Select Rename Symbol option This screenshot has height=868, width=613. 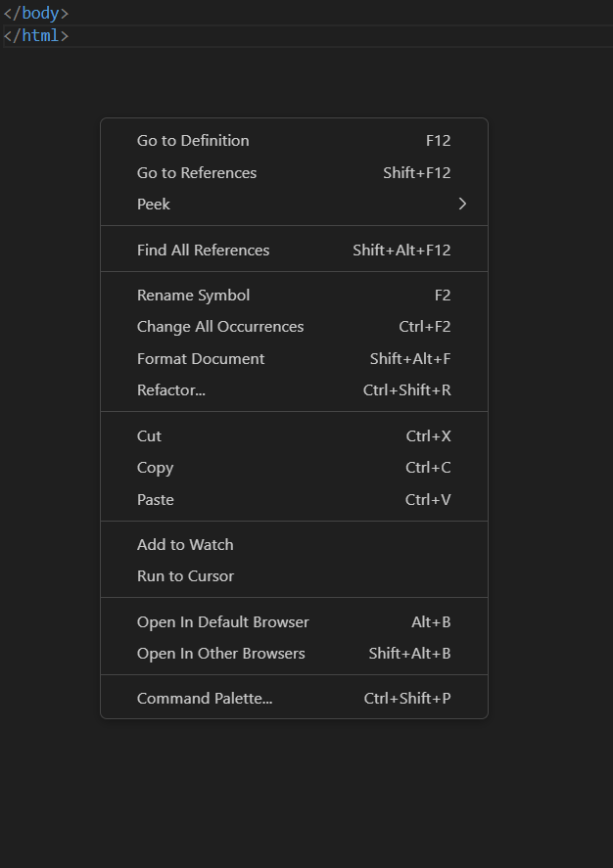tap(294, 296)
